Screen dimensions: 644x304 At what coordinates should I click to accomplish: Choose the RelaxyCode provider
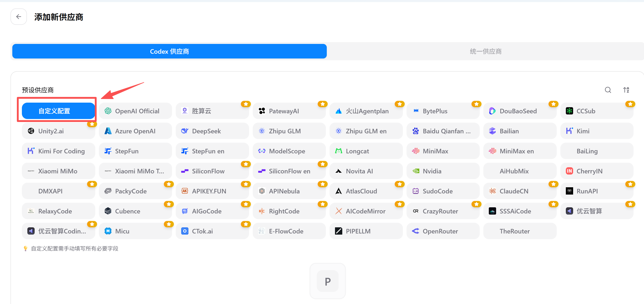[59, 211]
